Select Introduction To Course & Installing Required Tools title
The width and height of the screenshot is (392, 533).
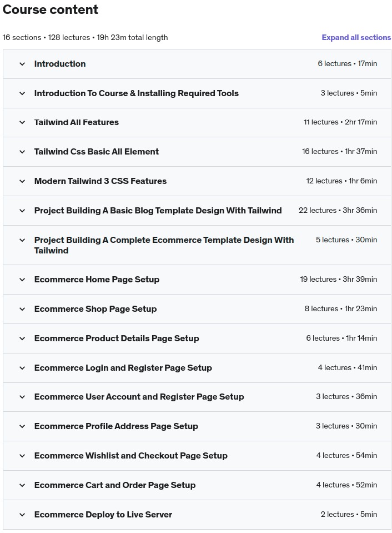pos(136,93)
